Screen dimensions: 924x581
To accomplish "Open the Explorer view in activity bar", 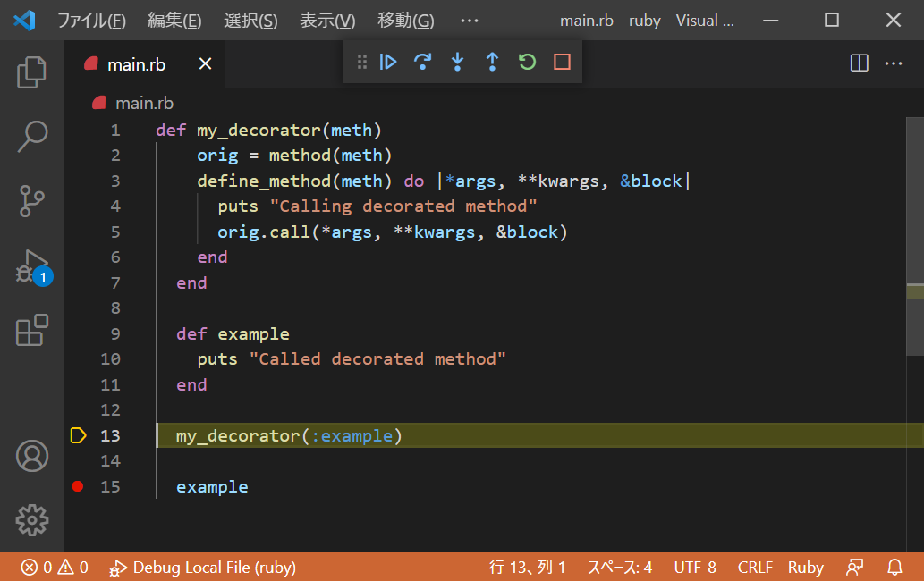I will point(32,72).
